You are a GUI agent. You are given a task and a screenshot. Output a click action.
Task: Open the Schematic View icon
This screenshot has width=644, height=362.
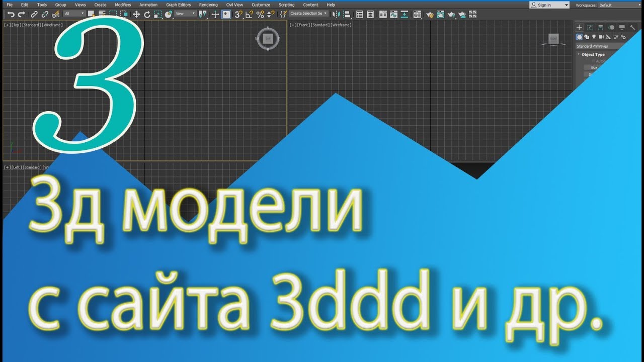click(x=404, y=14)
